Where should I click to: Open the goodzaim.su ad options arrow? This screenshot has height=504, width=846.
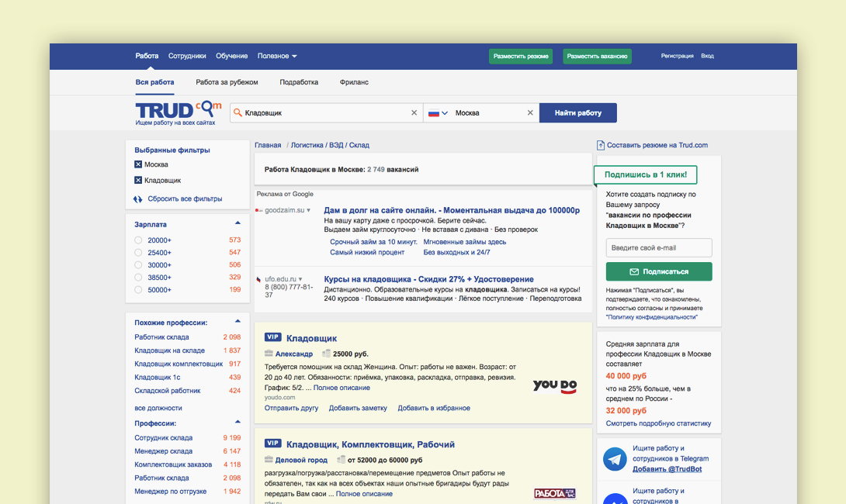tap(309, 210)
